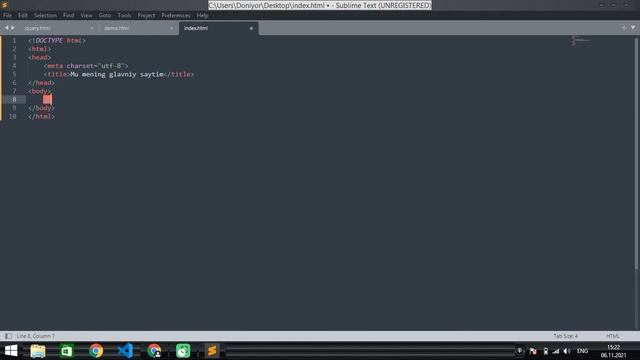This screenshot has height=360, width=640.
Task: Open File Explorer from taskbar
Action: coord(38,351)
